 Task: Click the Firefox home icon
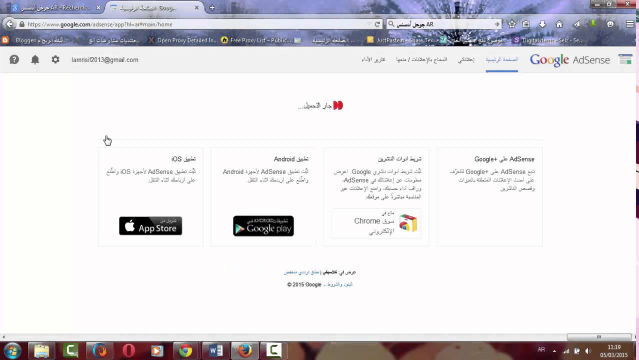click(559, 24)
